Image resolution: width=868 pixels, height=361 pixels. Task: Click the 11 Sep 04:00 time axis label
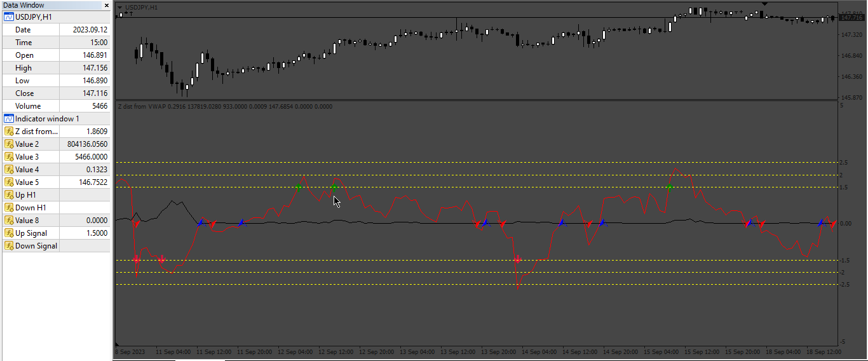173,351
